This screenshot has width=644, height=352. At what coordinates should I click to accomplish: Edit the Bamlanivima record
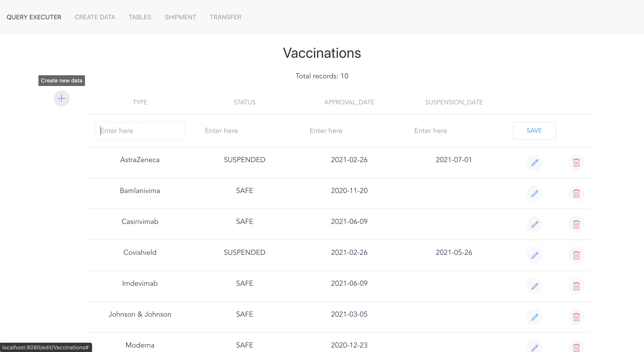click(535, 193)
